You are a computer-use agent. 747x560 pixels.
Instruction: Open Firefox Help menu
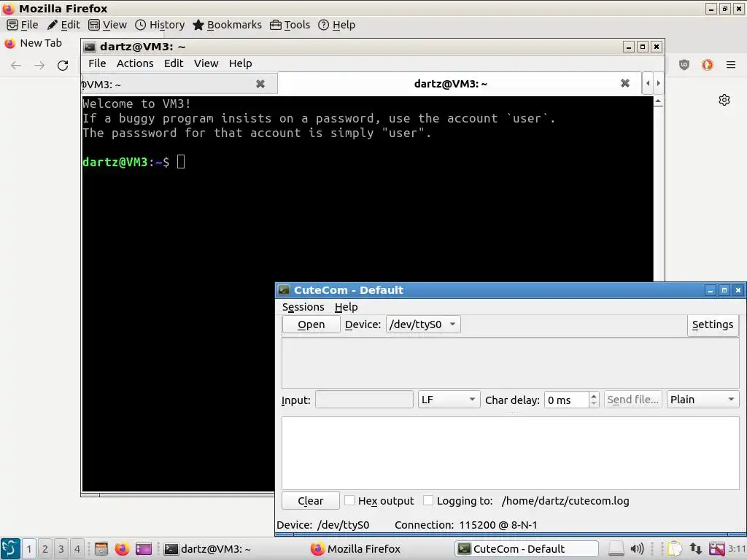(336, 25)
